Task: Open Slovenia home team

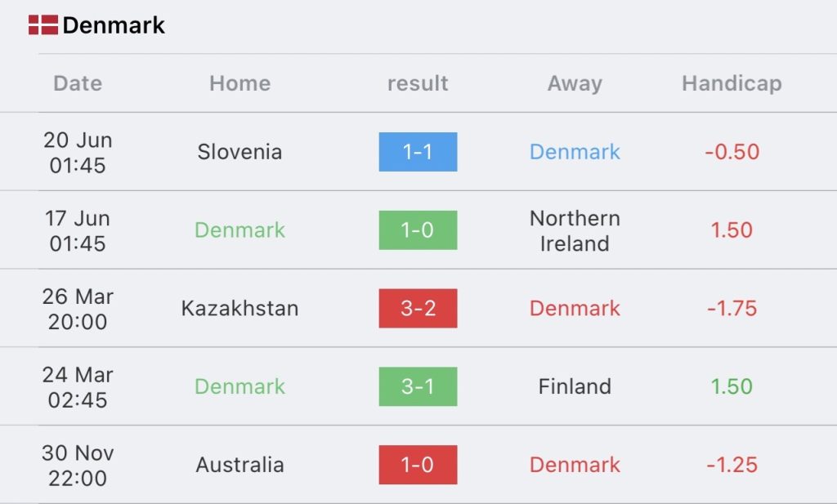Action: coord(239,152)
